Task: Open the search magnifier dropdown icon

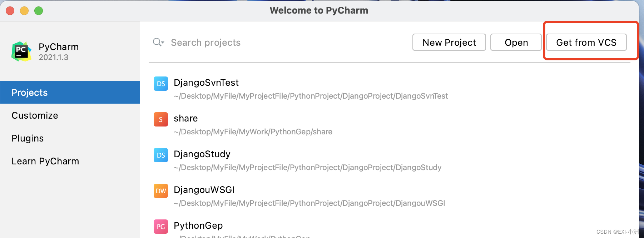Action: click(x=158, y=43)
